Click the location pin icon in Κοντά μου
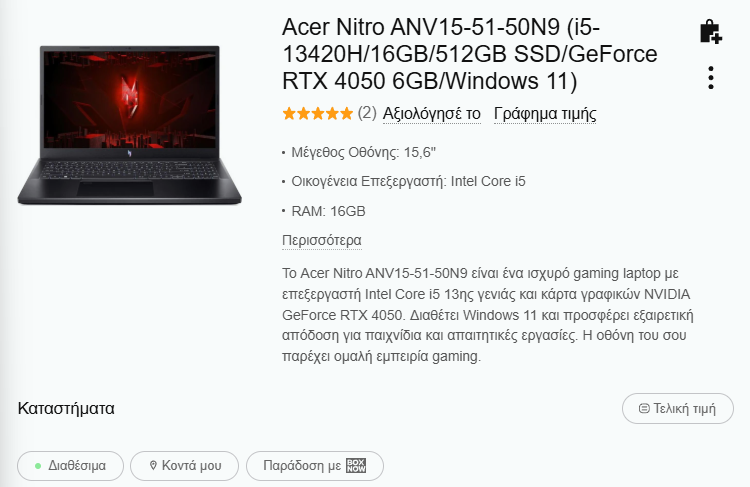Screen dimensions: 750x487 153,465
